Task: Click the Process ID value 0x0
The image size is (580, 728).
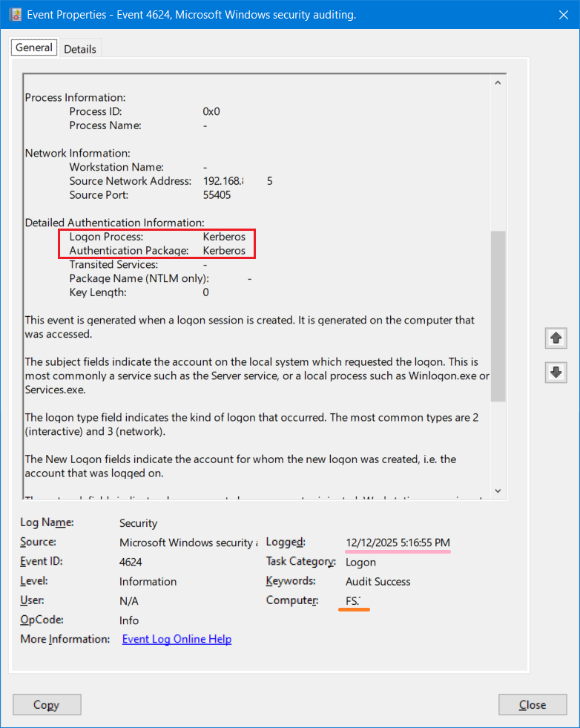Action: coord(211,112)
